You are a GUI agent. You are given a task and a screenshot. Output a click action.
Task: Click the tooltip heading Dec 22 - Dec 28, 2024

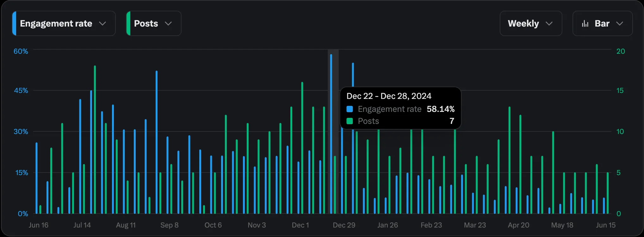click(389, 96)
